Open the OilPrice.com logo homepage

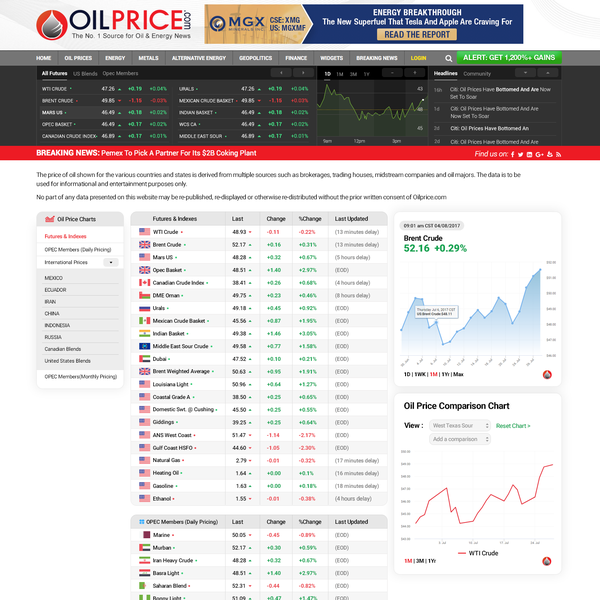click(x=113, y=24)
